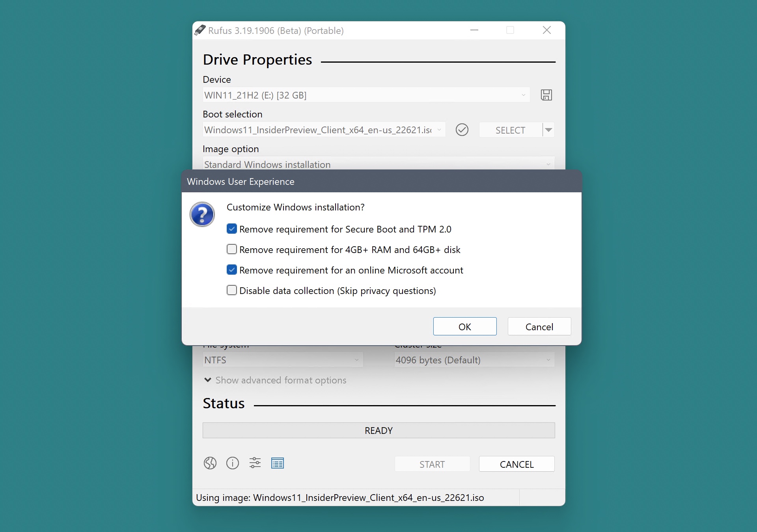Enable Remove requirement for 4GB+ RAM and 64GB+ disk
Image resolution: width=757 pixels, height=532 pixels.
(231, 249)
